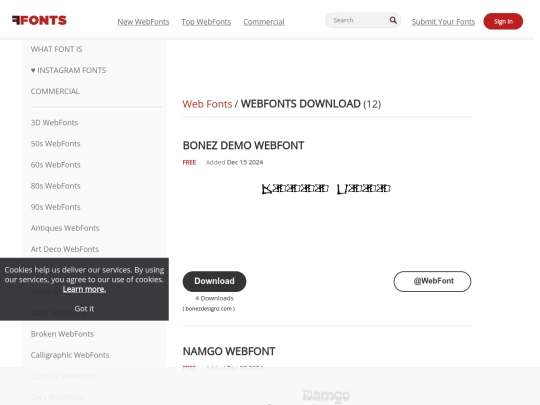Screen dimensions: 540x405
Task: Click the FFonts logo
Action: 39,20
